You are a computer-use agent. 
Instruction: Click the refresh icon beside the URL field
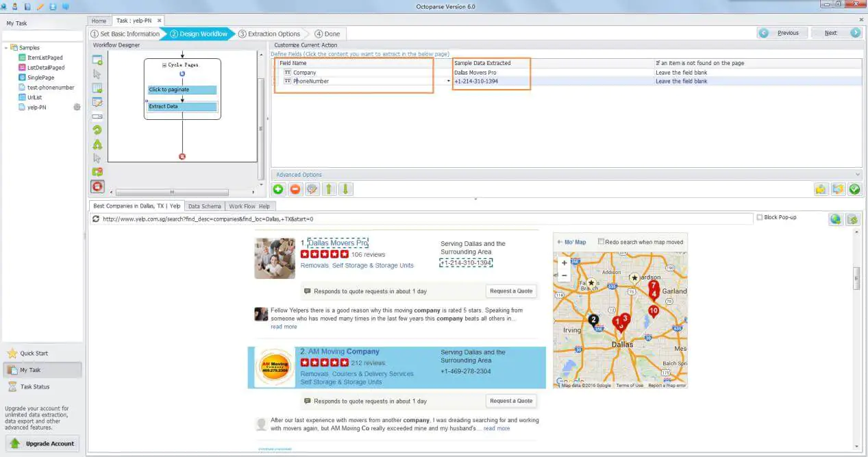(x=96, y=219)
